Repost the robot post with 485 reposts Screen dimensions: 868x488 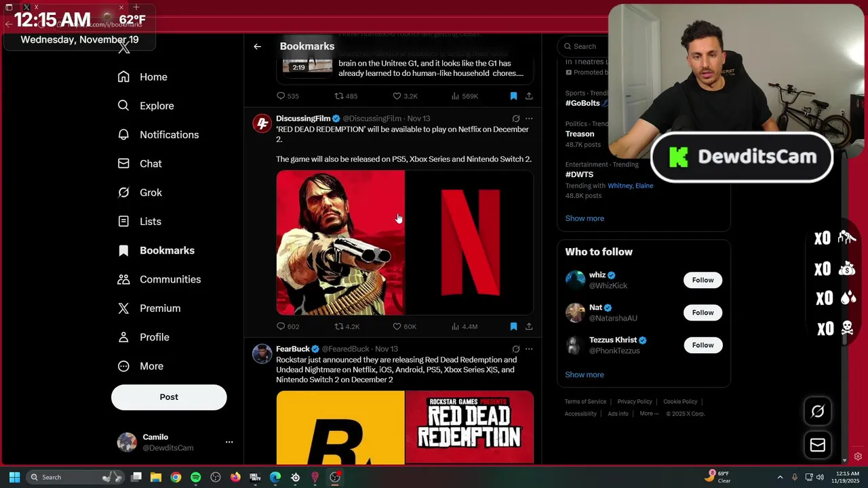click(x=346, y=96)
